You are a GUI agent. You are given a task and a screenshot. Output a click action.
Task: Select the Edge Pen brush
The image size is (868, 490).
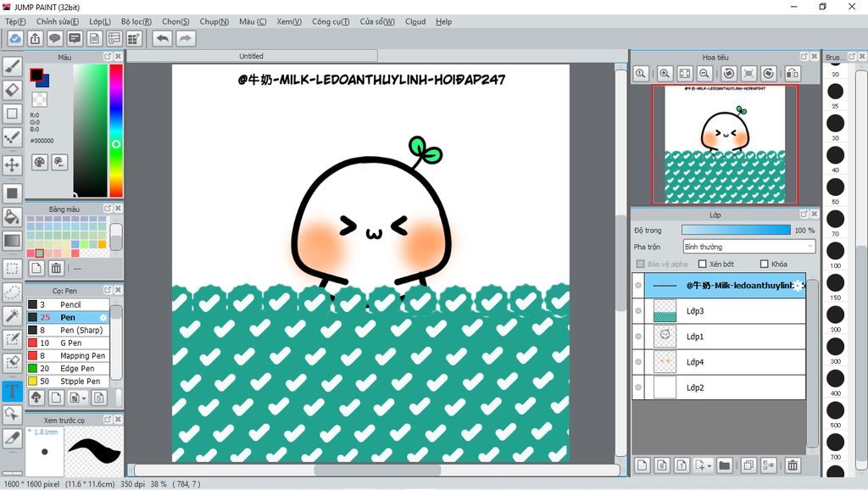(68, 368)
